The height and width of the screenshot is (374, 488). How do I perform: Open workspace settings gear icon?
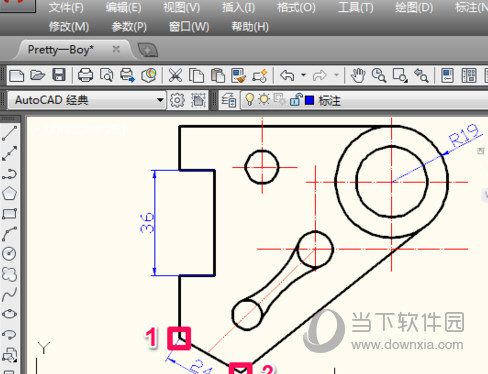point(177,100)
